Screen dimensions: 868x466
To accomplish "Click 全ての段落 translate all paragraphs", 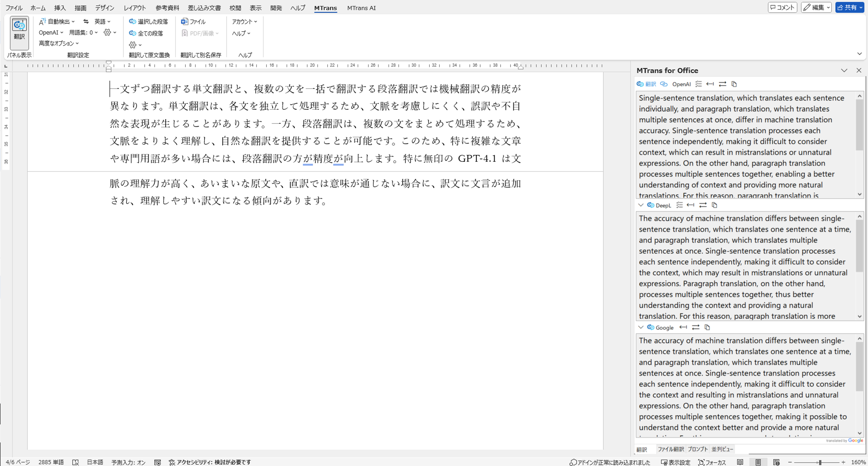I will (146, 33).
